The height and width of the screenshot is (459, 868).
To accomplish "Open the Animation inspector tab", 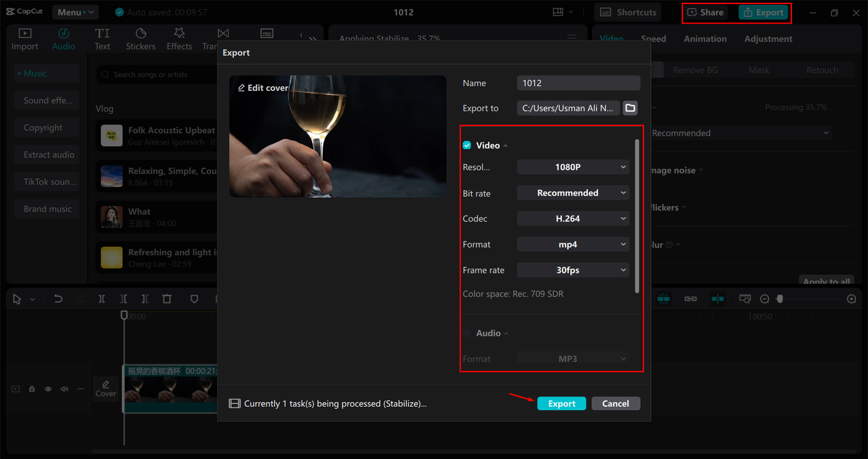I will [705, 39].
